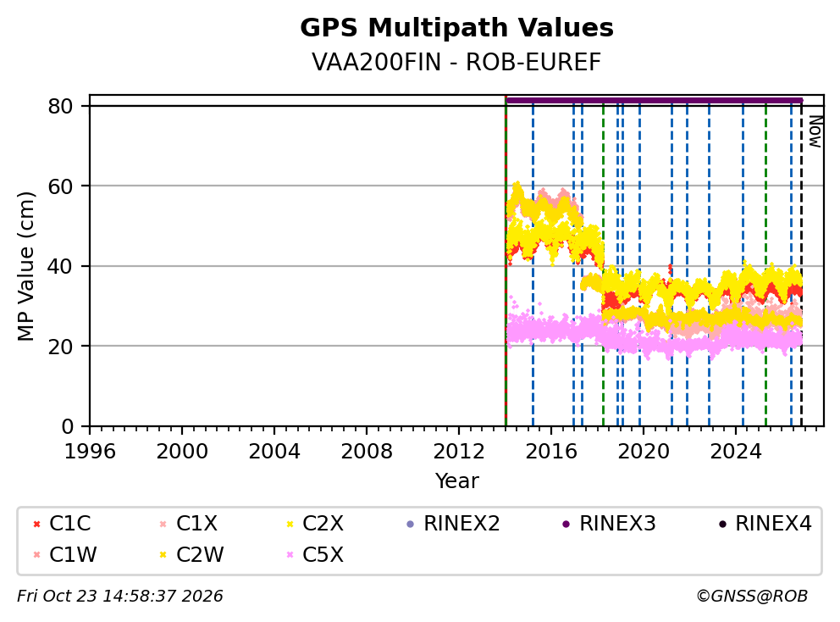Select the 40 y-axis tick label
The width and height of the screenshot is (840, 622).
[x=60, y=266]
